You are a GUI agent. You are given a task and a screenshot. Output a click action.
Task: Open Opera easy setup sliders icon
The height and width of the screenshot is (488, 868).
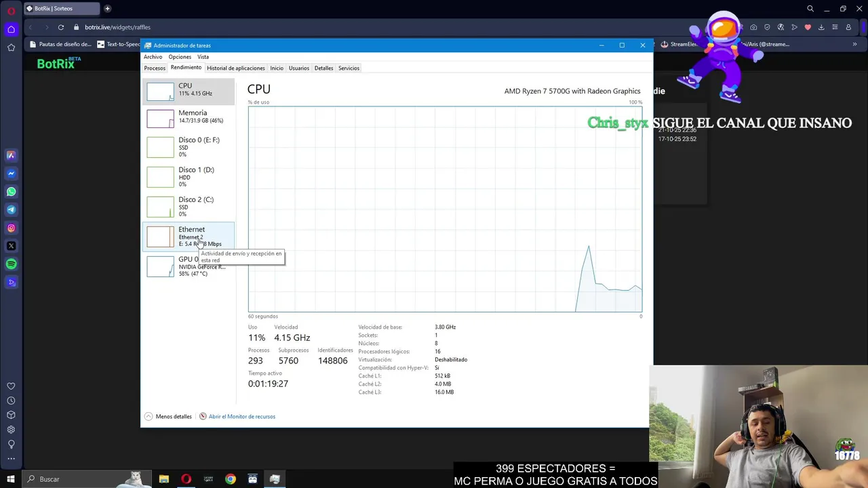coord(835,27)
